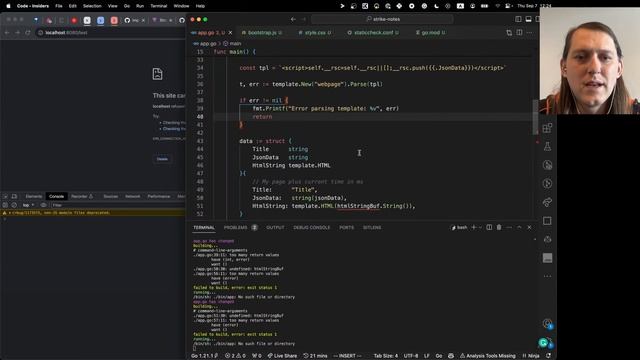Select the PORTS panel tab
Image resolution: width=640 pixels, height=360 pixels.
(x=347, y=228)
